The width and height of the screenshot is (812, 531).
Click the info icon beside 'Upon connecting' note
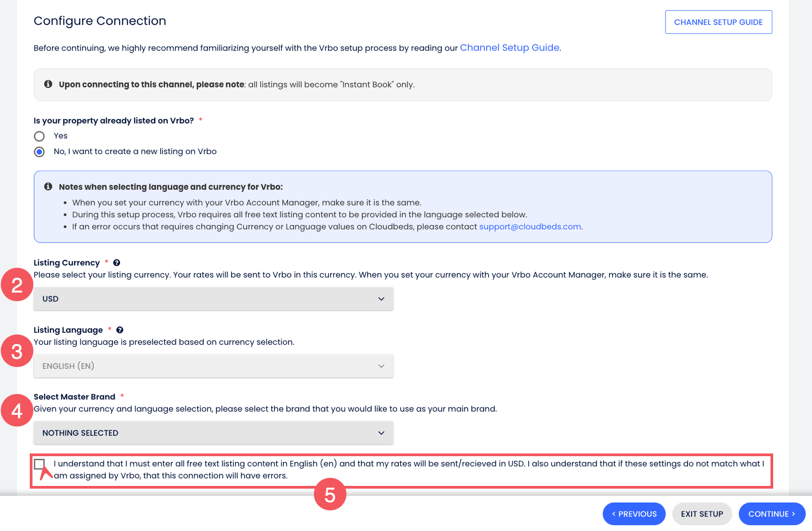(48, 84)
